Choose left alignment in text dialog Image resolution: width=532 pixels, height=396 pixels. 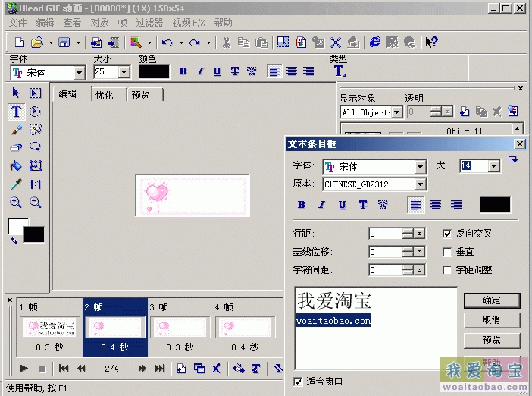point(415,205)
